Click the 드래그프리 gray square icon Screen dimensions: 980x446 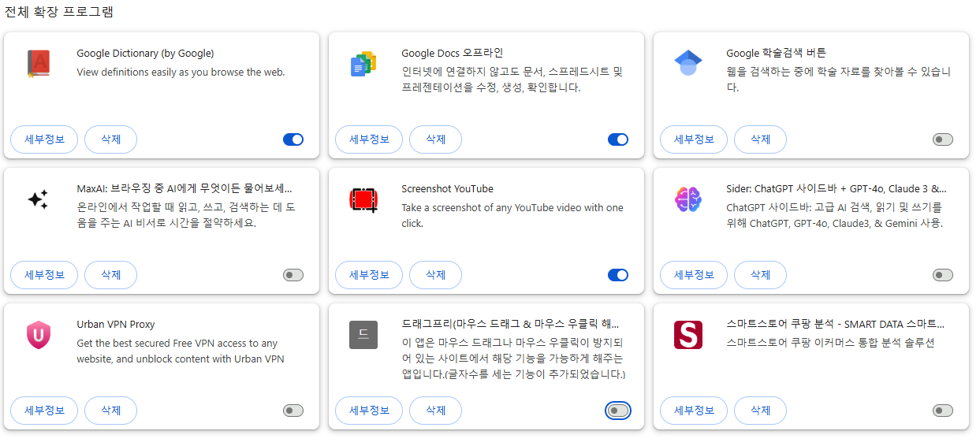click(363, 335)
